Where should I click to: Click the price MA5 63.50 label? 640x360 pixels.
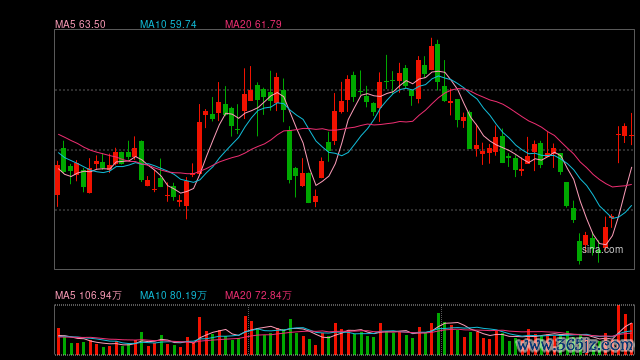(x=80, y=24)
